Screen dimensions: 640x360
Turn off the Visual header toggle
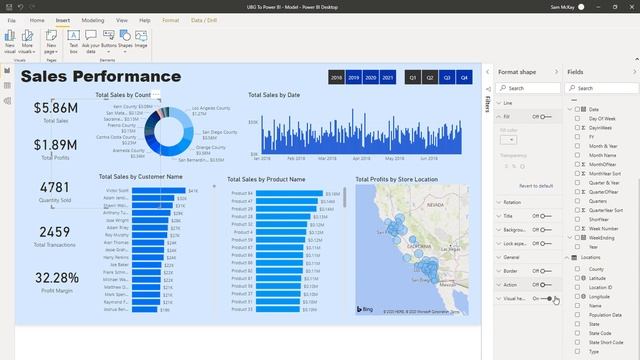click(x=546, y=299)
